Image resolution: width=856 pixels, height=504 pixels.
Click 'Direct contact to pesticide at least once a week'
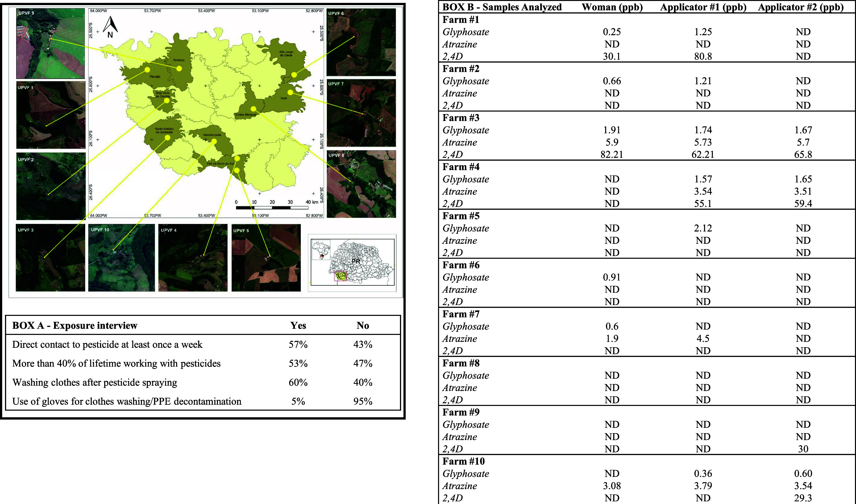[x=107, y=344]
